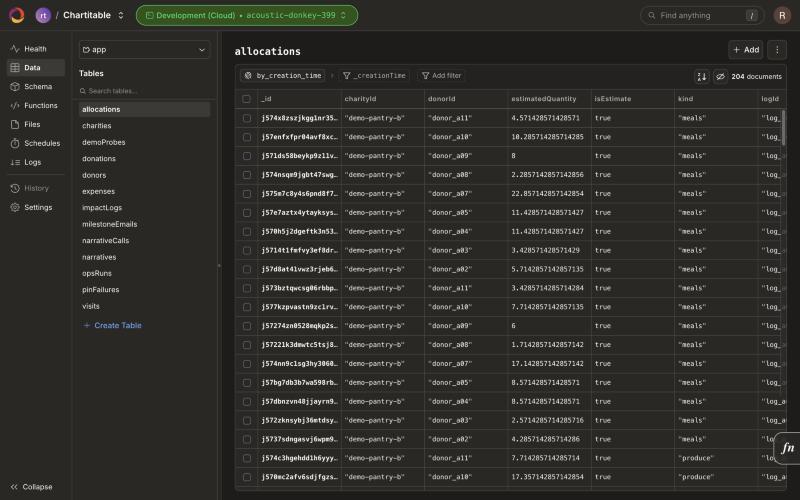800x500 pixels.
Task: Check row j57enfxfpr04avf8xc checkbox
Action: (247, 137)
